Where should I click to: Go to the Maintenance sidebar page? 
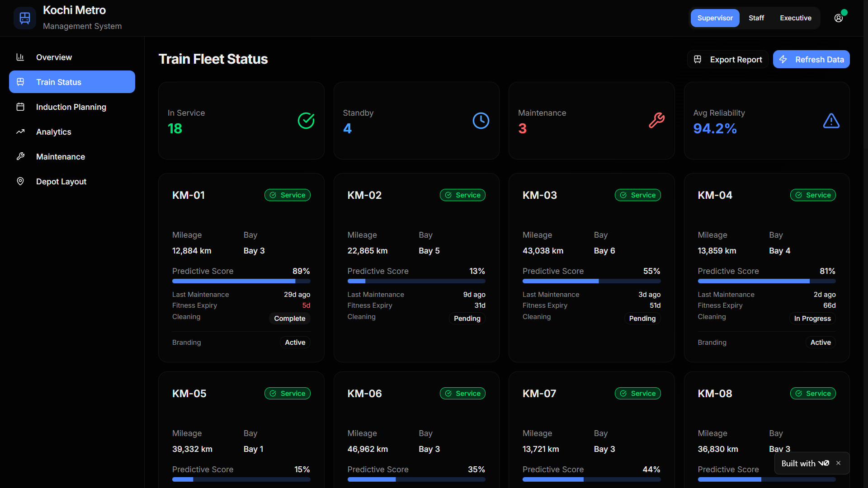pyautogui.click(x=61, y=157)
